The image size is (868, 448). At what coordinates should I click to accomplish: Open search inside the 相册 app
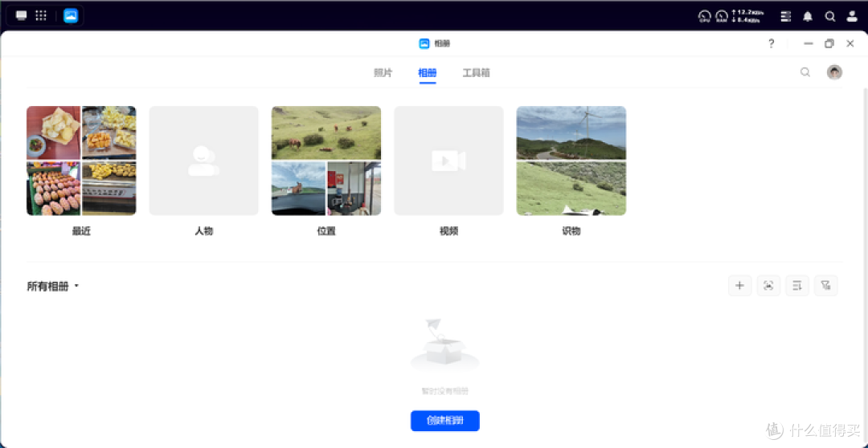click(x=805, y=72)
